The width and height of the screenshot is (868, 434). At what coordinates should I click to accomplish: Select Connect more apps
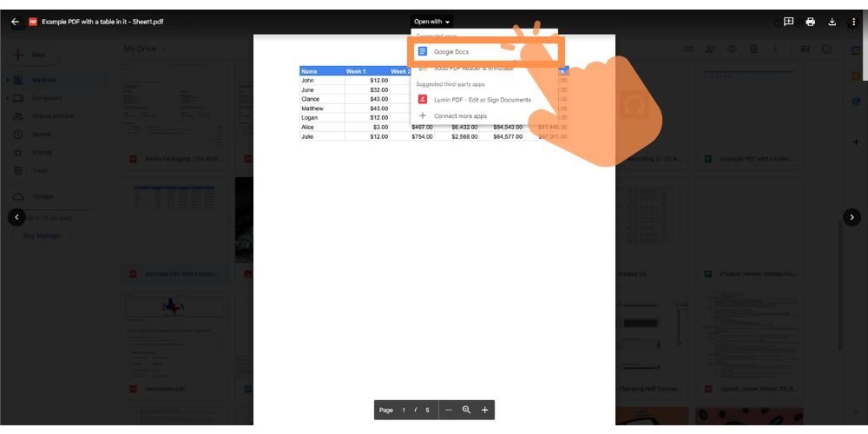tap(483, 115)
